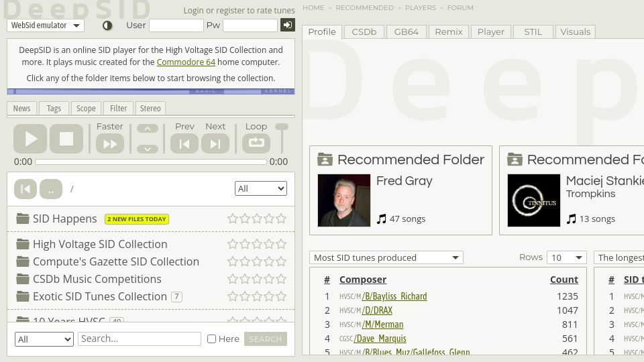Open the News tab

[x=21, y=109]
